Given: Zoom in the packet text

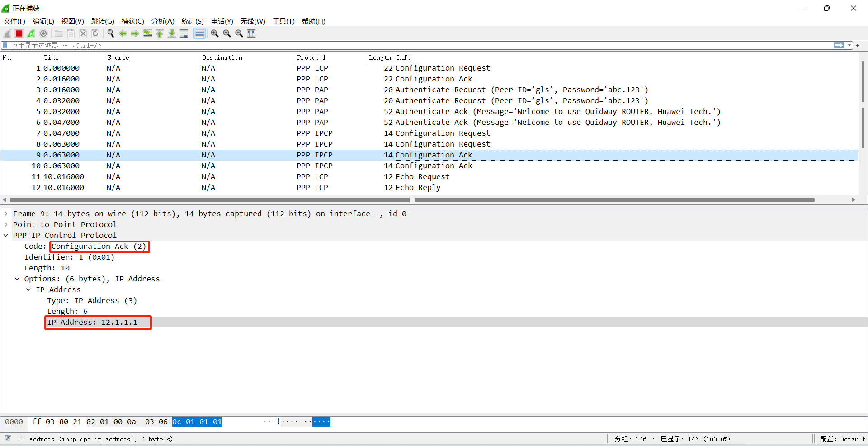Looking at the screenshot, I should pyautogui.click(x=215, y=33).
